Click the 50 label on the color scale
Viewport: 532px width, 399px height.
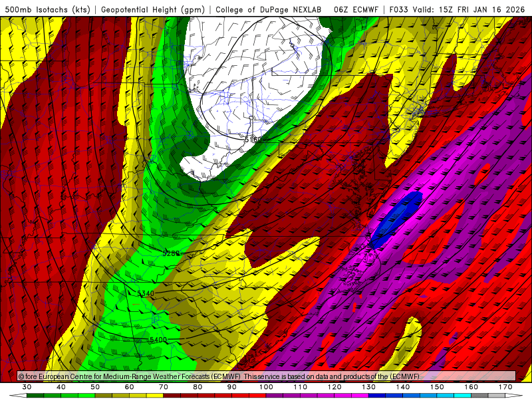tap(95, 387)
